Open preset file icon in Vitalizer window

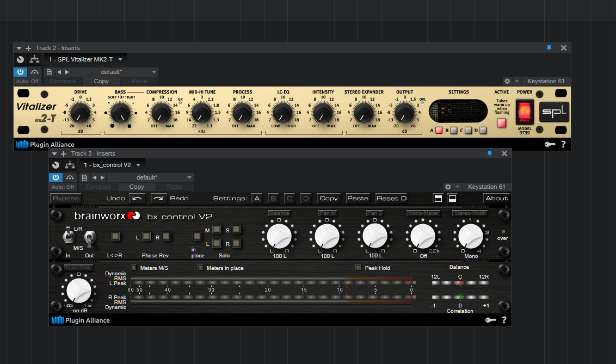tap(49, 72)
